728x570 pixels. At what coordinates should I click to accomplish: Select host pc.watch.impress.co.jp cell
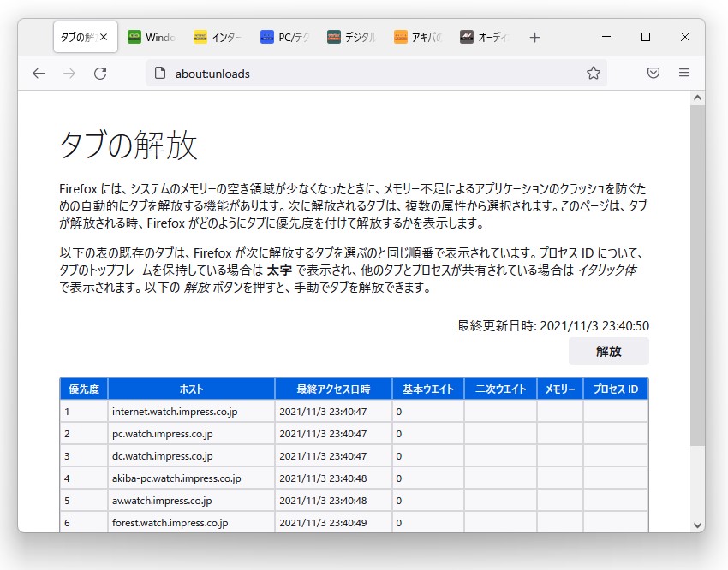tap(191, 434)
